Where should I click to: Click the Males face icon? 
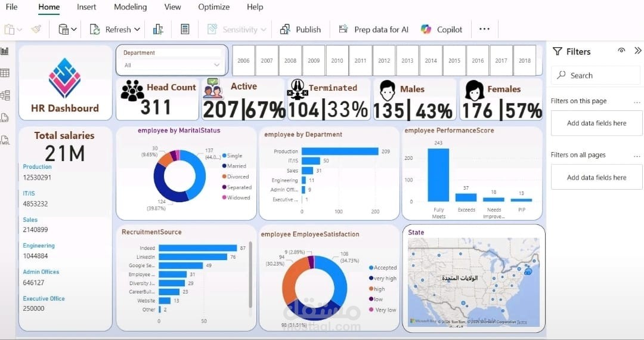tap(388, 91)
